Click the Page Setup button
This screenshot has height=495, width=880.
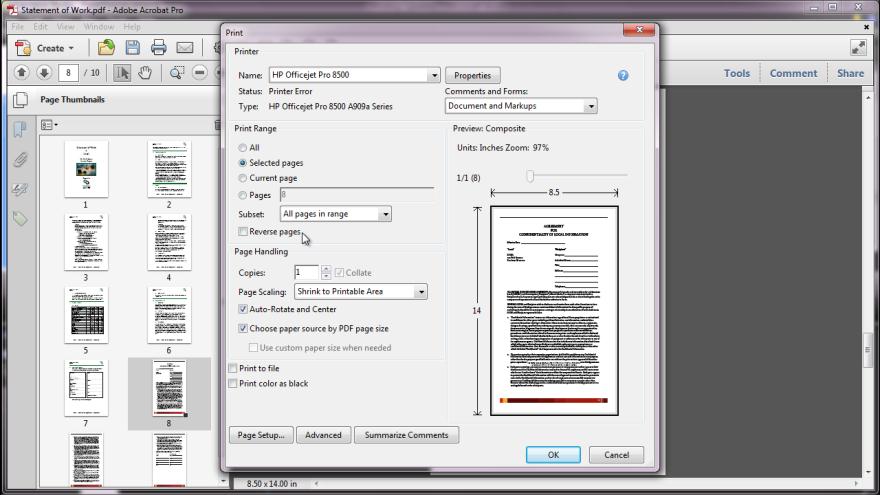(x=261, y=435)
